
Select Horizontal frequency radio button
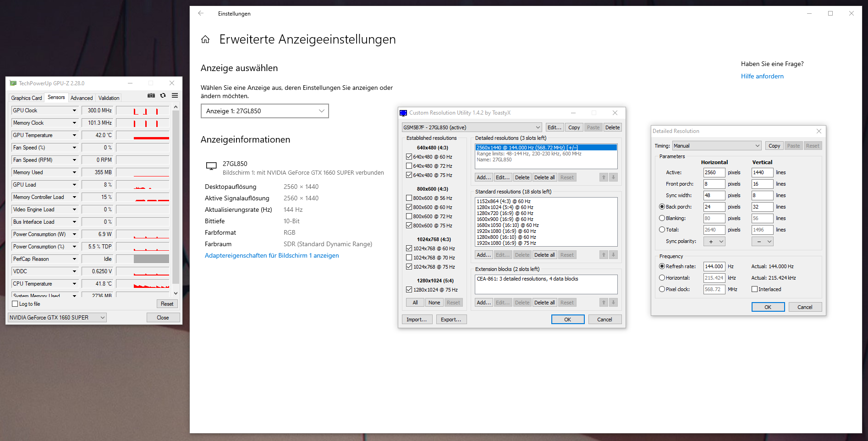click(662, 278)
